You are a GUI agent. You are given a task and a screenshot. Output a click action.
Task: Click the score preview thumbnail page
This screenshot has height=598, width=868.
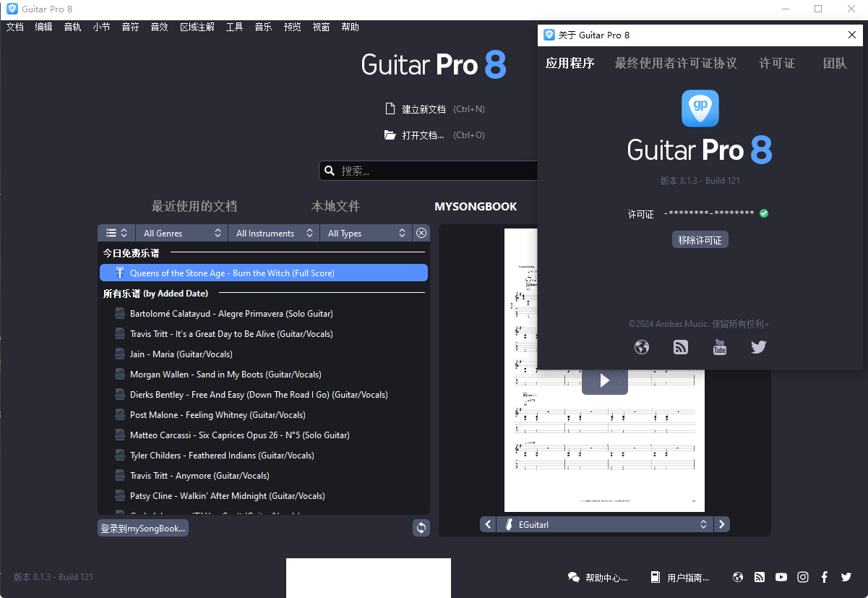click(604, 370)
